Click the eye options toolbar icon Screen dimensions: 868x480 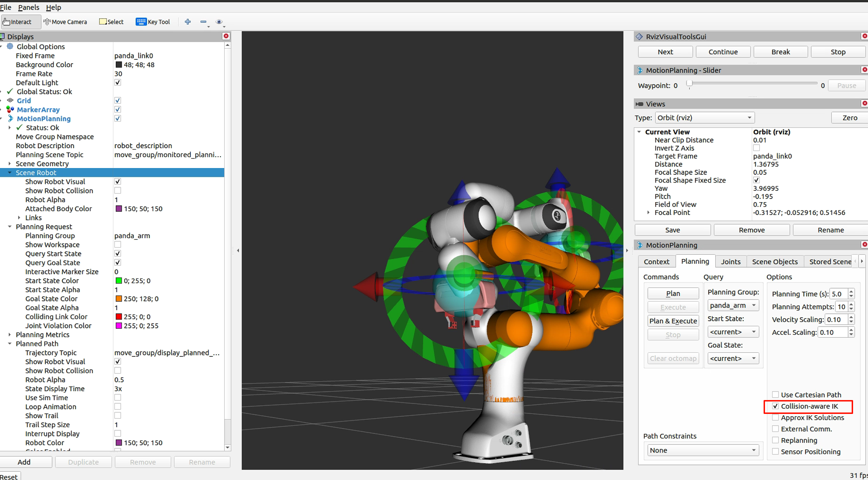(219, 22)
